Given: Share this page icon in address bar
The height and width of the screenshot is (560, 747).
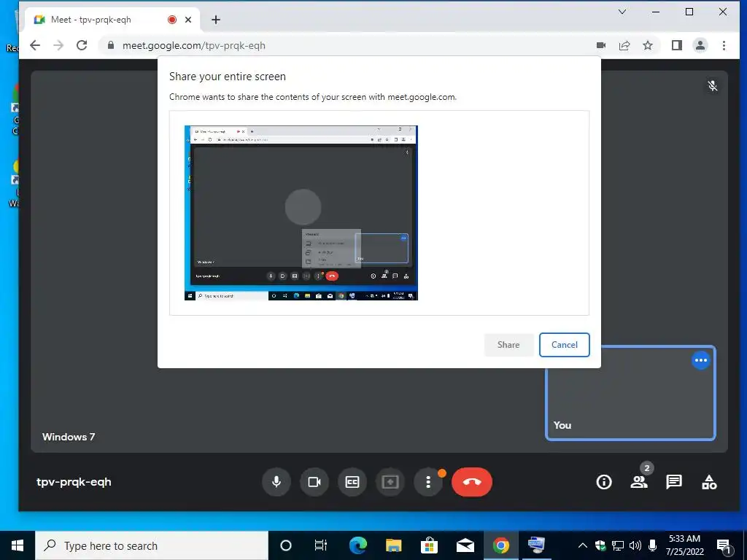Looking at the screenshot, I should (624, 45).
